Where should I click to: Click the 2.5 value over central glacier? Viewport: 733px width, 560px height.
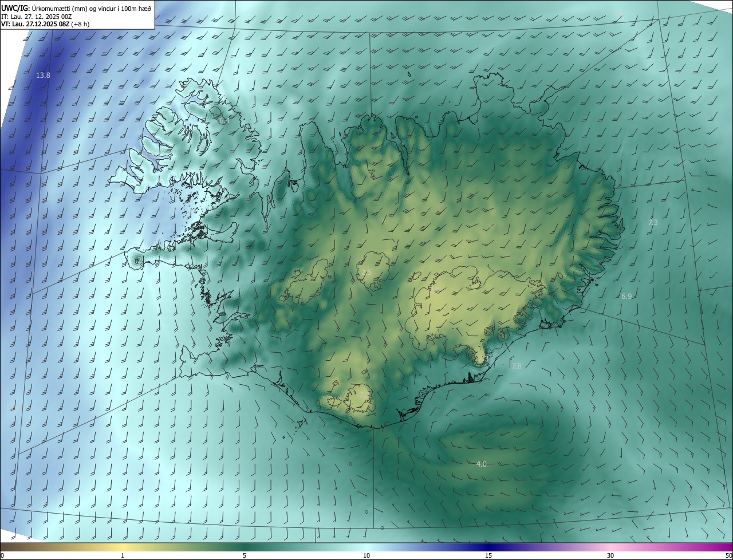(x=367, y=273)
